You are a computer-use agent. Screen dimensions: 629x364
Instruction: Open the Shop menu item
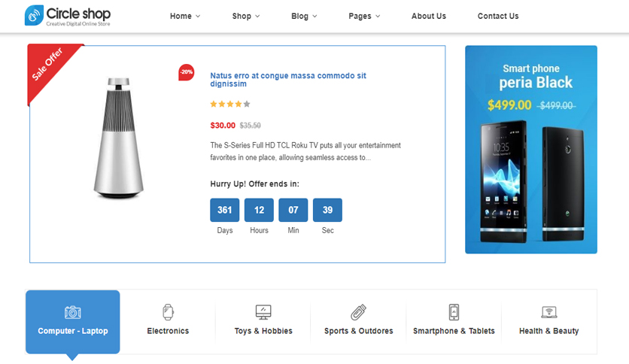242,16
